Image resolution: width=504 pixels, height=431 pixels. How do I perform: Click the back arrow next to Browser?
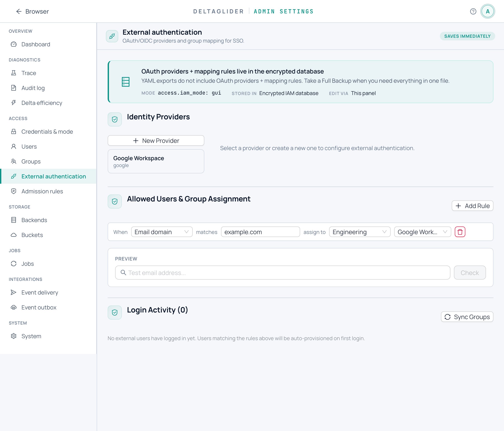coord(19,11)
